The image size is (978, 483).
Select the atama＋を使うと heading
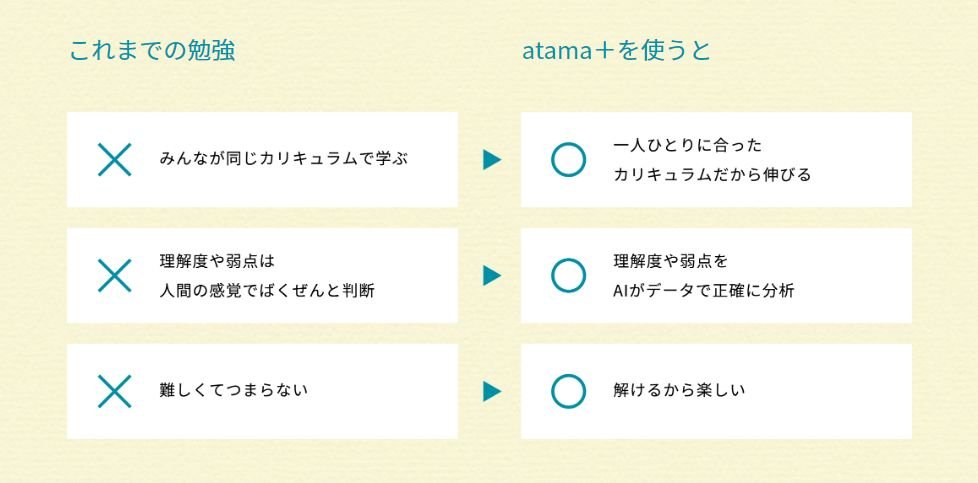[616, 51]
